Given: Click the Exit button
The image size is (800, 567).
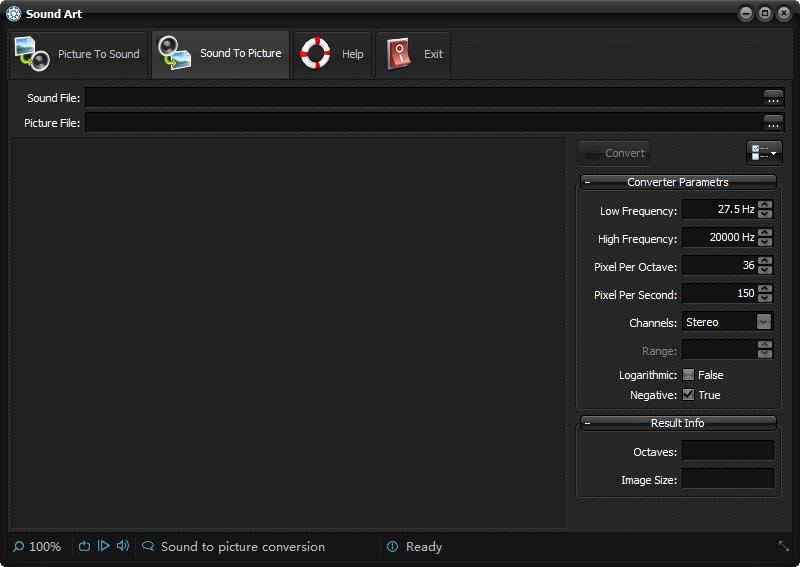Looking at the screenshot, I should coord(413,54).
